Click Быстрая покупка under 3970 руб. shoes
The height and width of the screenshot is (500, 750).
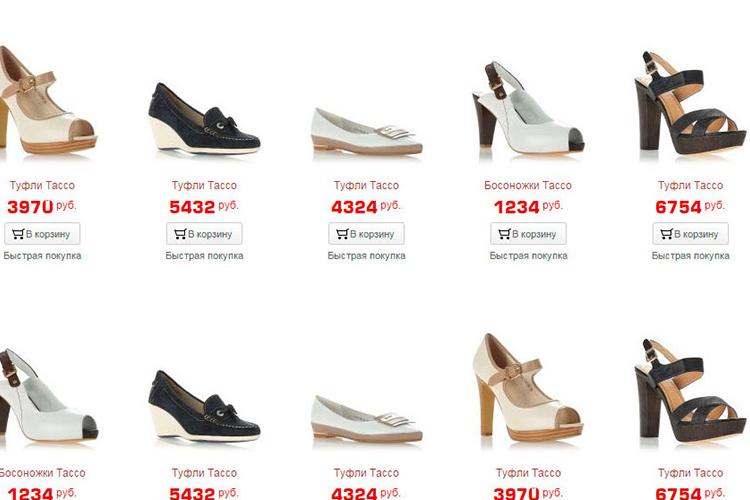click(x=42, y=256)
